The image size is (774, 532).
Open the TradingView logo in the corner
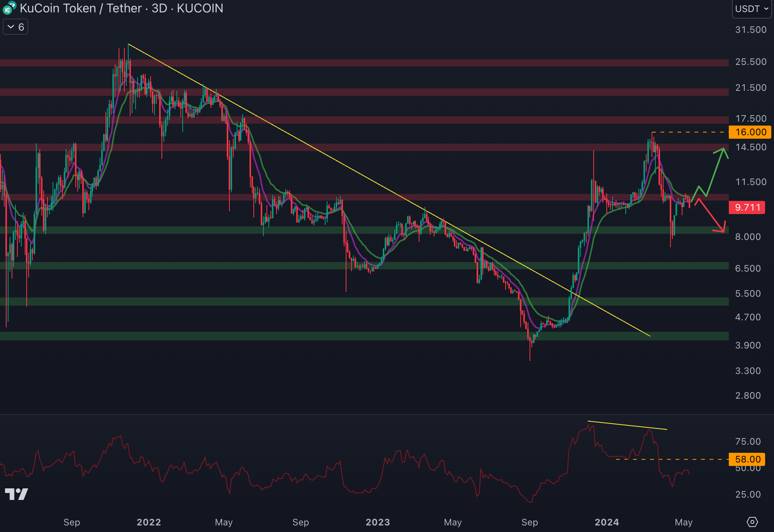(x=16, y=494)
